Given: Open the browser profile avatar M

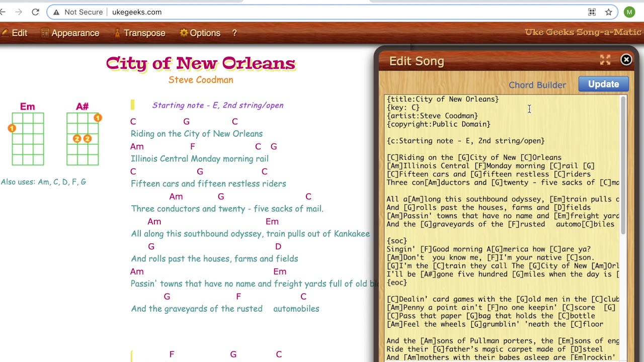Looking at the screenshot, I should pos(629,12).
